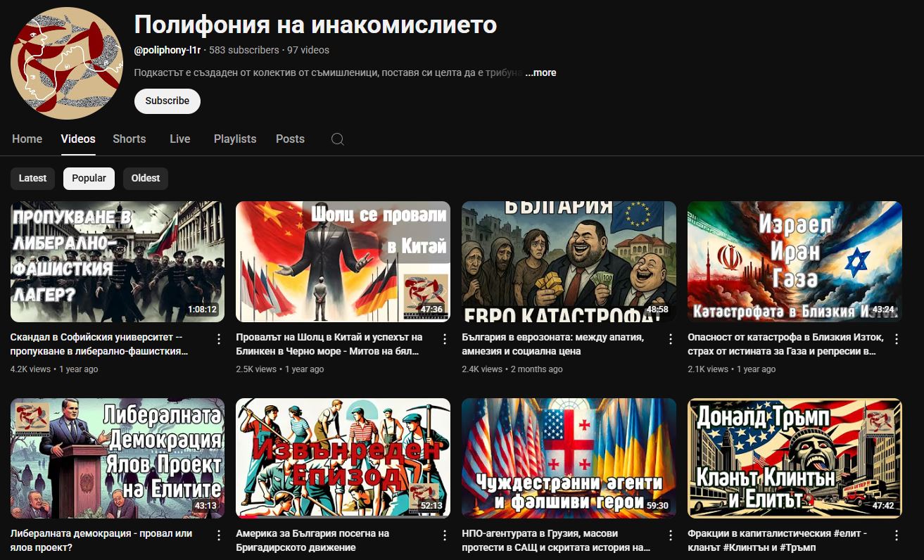
Task: Open options menu for България в еврозоната video
Action: (671, 339)
